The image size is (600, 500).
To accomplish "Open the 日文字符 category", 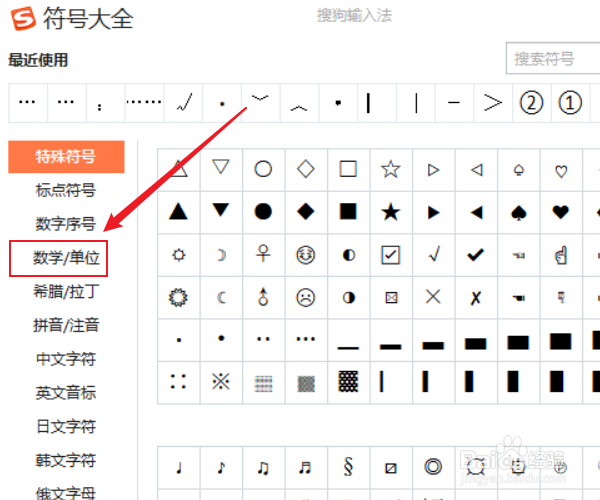I will click(65, 426).
